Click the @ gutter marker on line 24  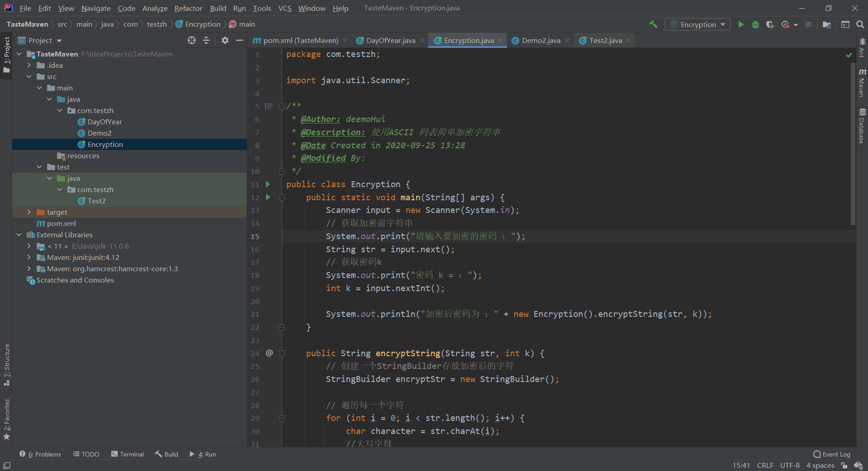coord(269,353)
